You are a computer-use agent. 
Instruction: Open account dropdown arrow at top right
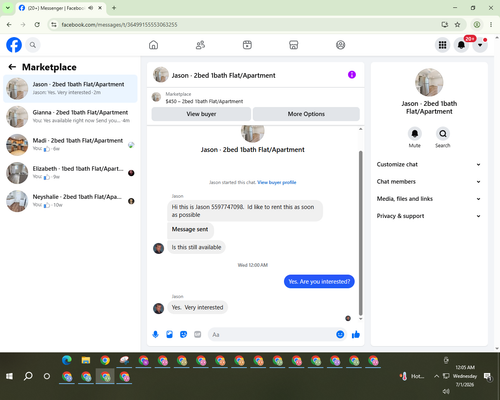(480, 45)
